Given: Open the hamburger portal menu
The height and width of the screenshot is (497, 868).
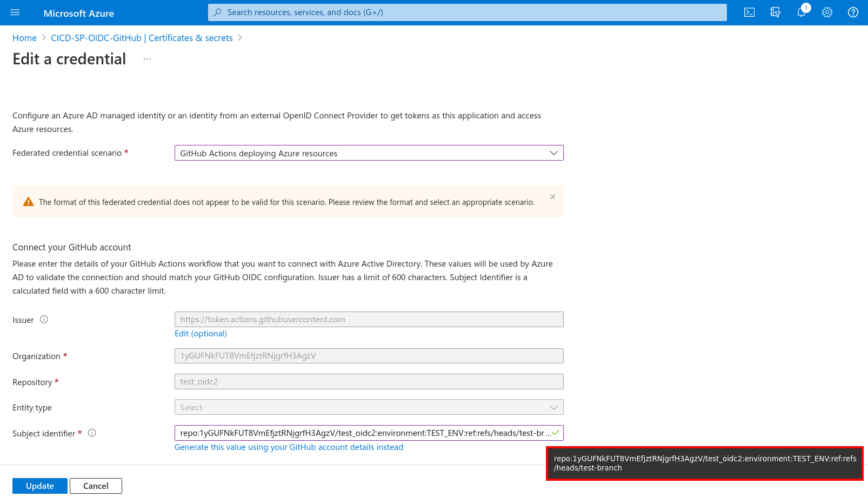Looking at the screenshot, I should point(15,12).
